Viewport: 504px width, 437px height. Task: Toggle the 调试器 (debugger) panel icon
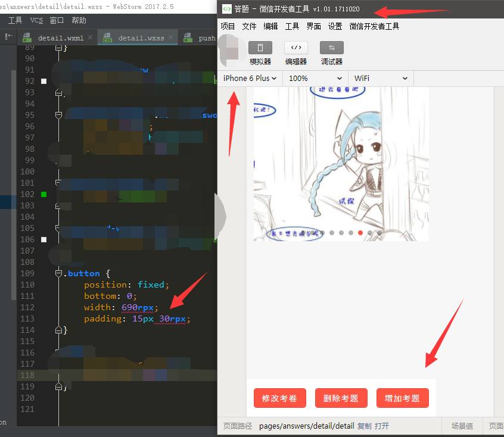point(331,48)
